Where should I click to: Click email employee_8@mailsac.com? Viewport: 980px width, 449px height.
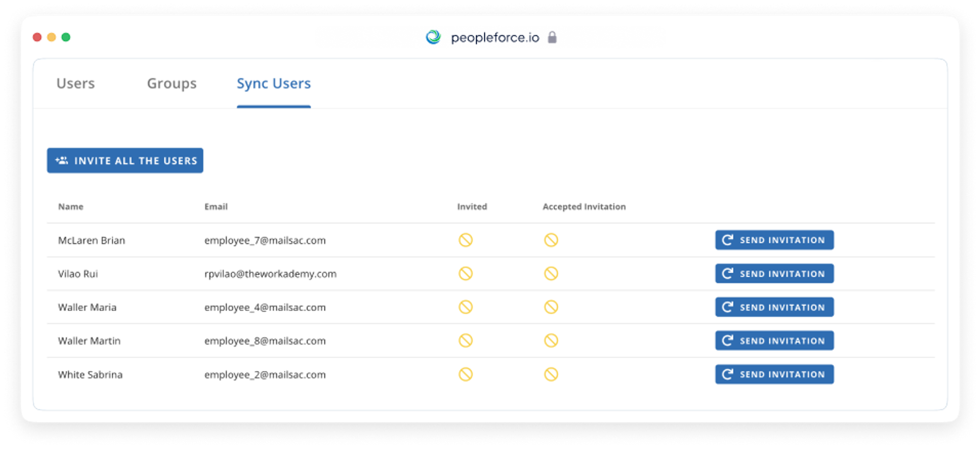265,341
